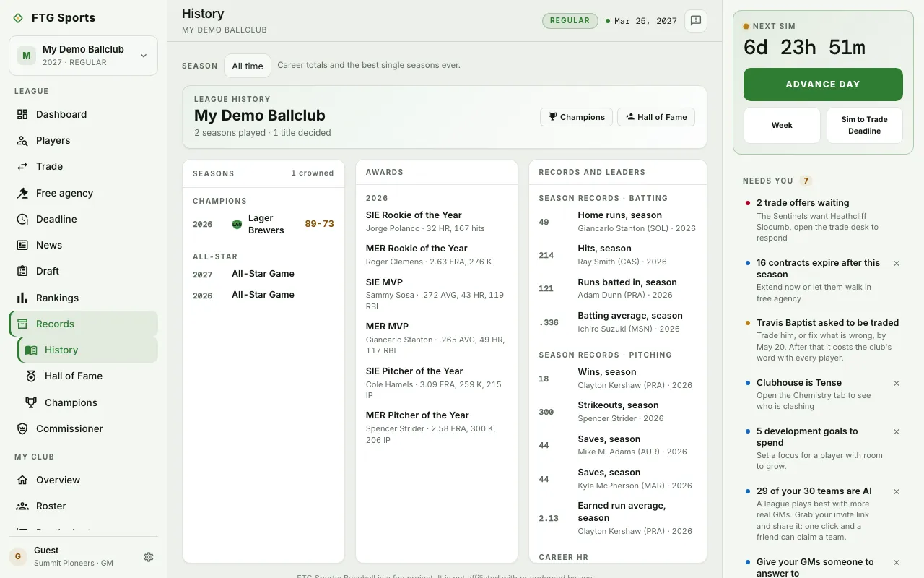Screen dimensions: 924x578
Task: Open the Dashboard sidebar icon
Action: 22,114
